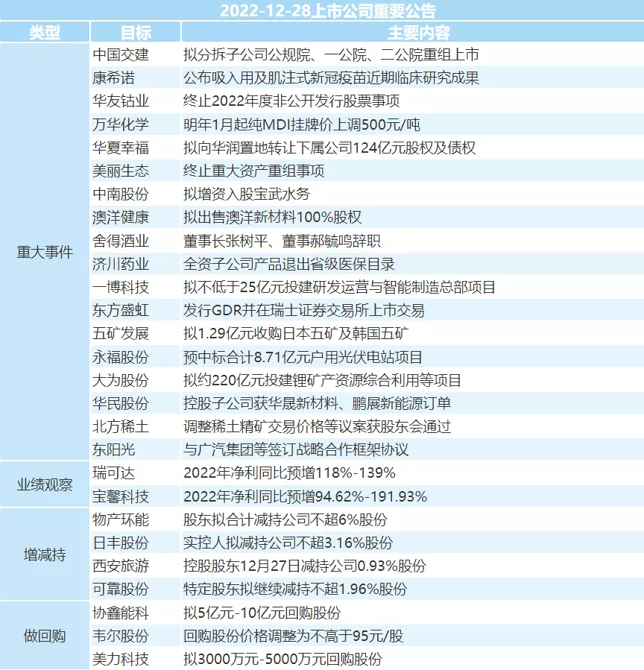This screenshot has height=670, width=644.
Task: Click text 拟向华润置地转让下属公司124亿元股权及债权
Action: click(x=329, y=148)
